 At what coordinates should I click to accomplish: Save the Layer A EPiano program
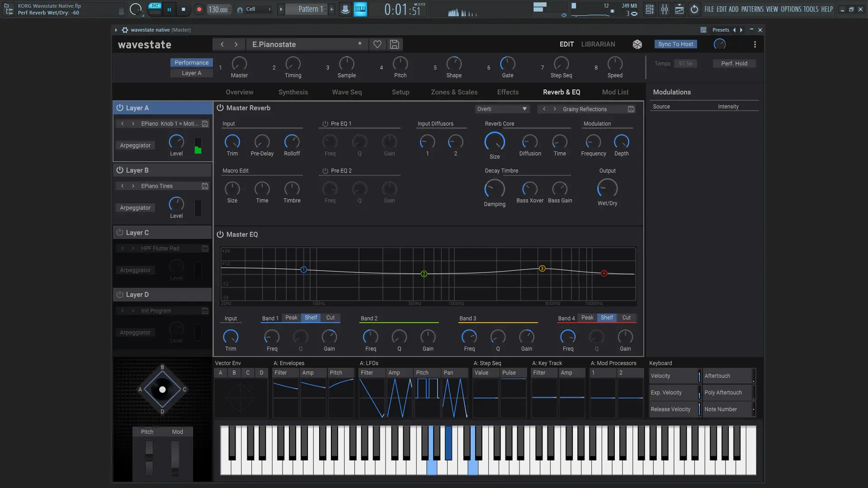205,124
